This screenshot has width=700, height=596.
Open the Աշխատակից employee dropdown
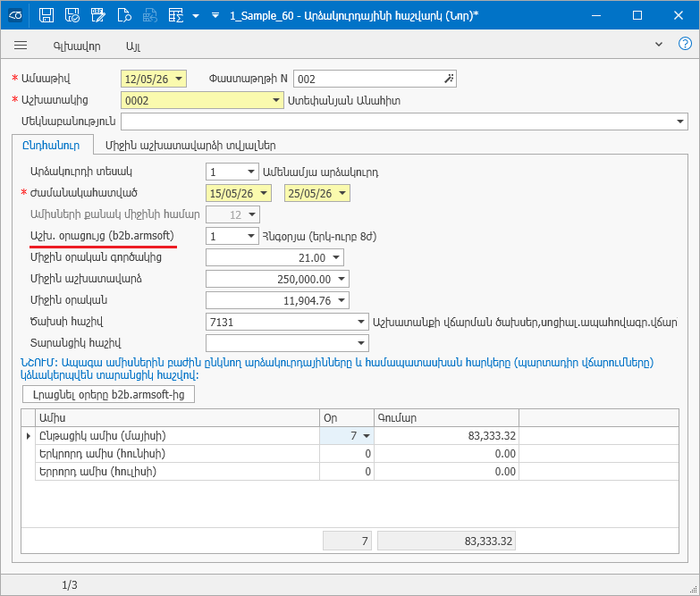(276, 100)
